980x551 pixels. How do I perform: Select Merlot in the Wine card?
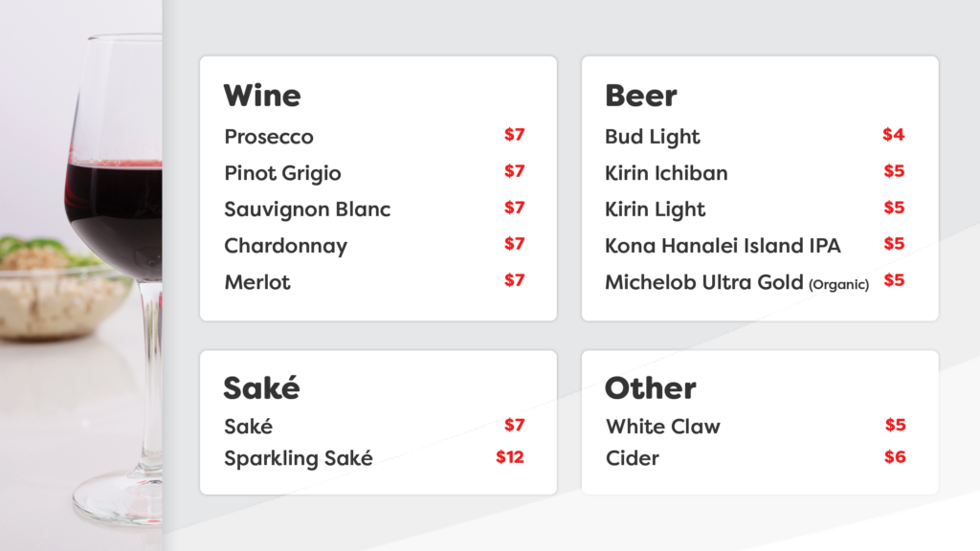pyautogui.click(x=257, y=282)
